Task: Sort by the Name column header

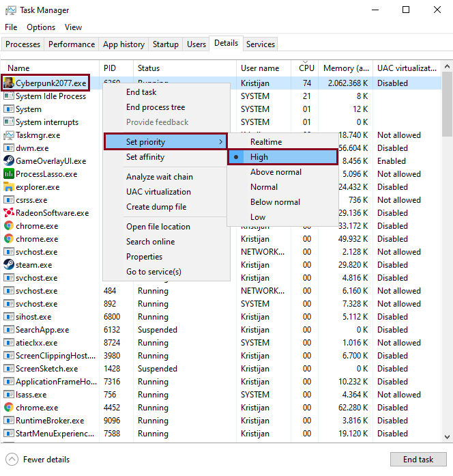Action: coord(50,68)
